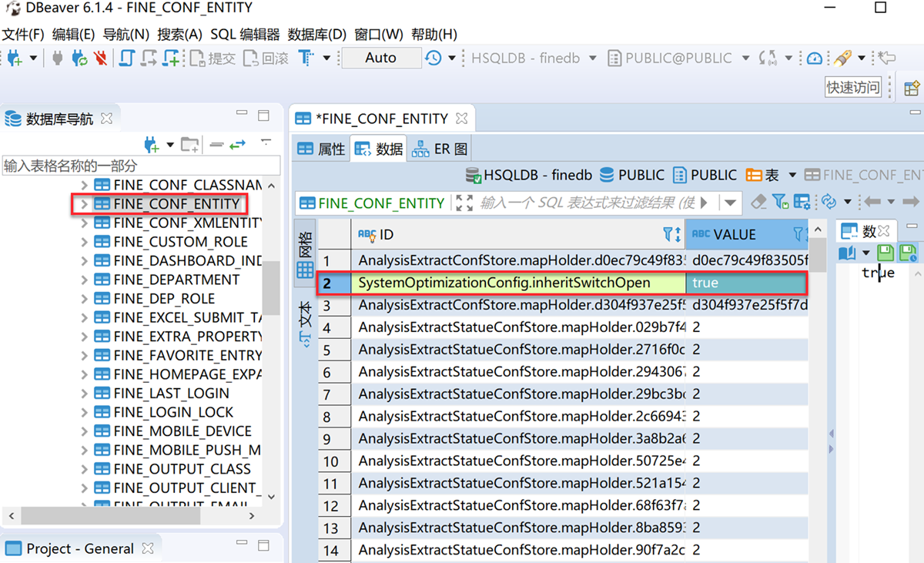Open the SQL 编辑器 menu

[245, 35]
